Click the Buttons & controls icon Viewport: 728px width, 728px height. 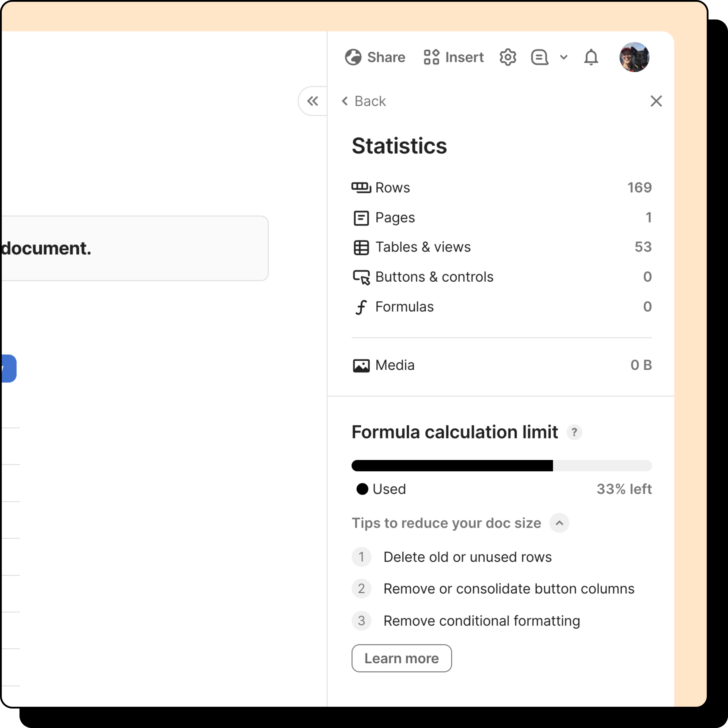[361, 277]
